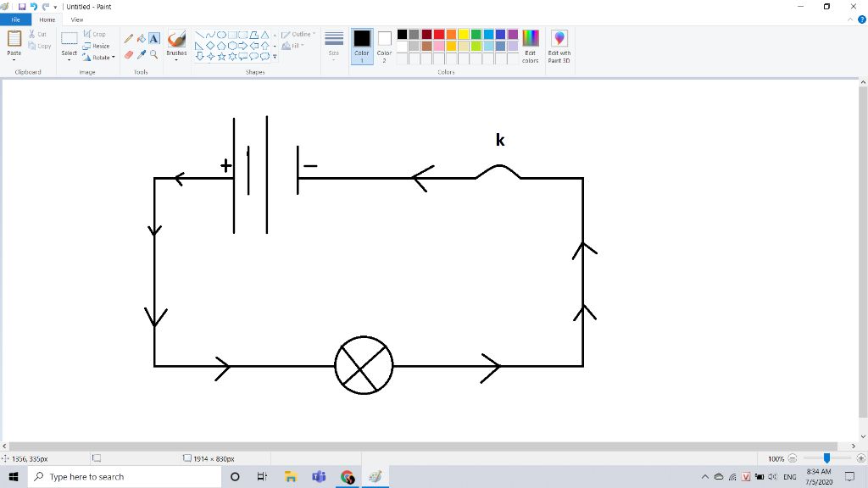Open Edit with Paint 3D

point(559,47)
